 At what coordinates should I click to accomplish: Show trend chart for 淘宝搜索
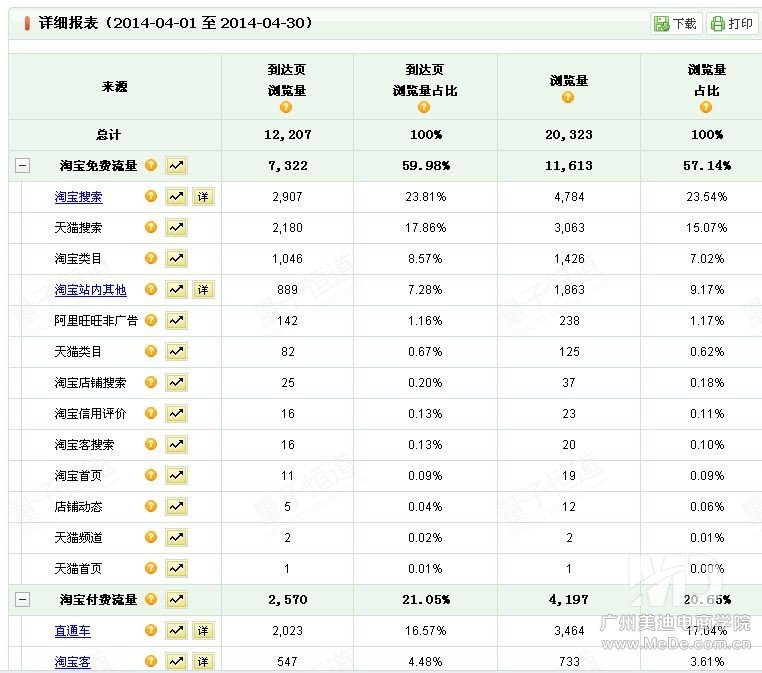[x=176, y=197]
